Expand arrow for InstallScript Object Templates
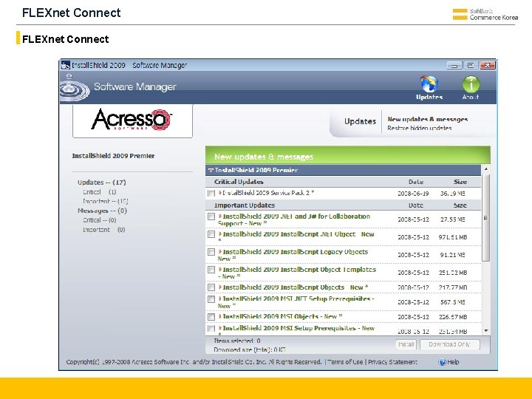This screenshot has height=399, width=532. 220,269
